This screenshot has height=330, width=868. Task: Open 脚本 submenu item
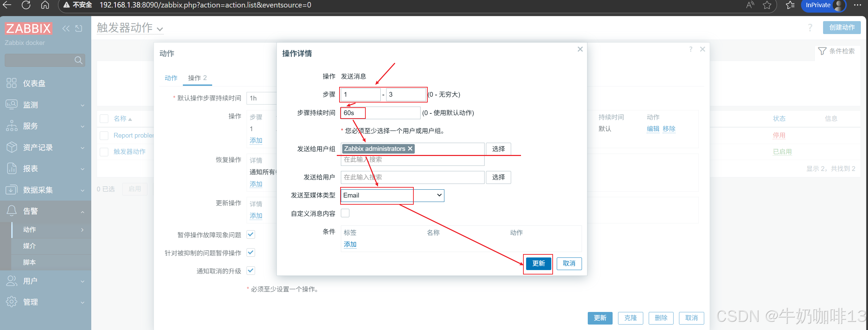(51, 262)
